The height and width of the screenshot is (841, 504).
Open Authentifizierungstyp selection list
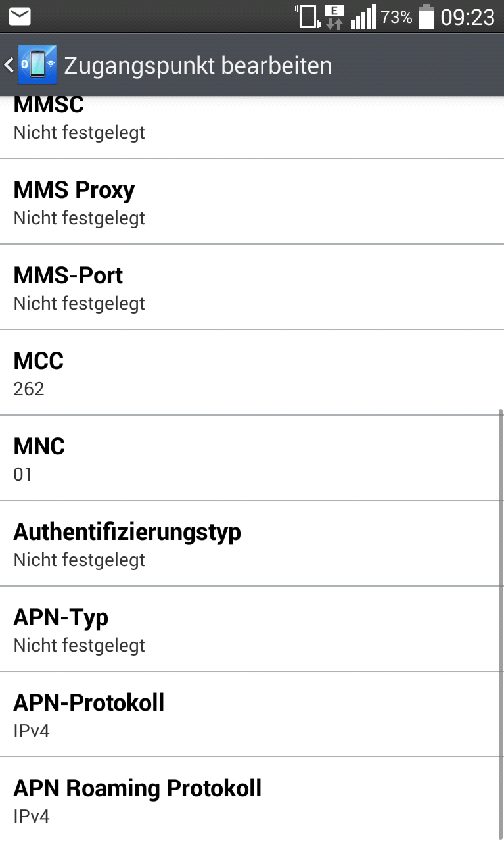coord(252,544)
